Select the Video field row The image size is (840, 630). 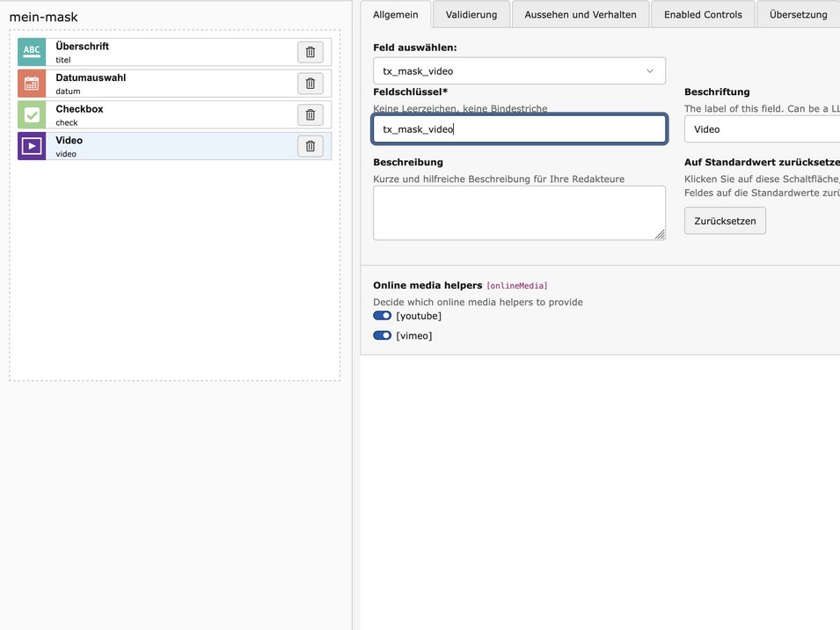(175, 146)
